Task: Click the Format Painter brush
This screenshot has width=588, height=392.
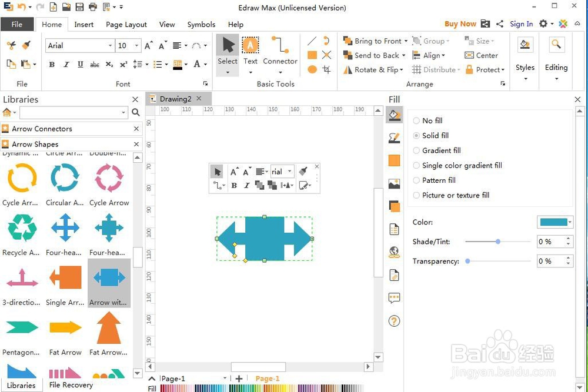Action: click(x=26, y=45)
